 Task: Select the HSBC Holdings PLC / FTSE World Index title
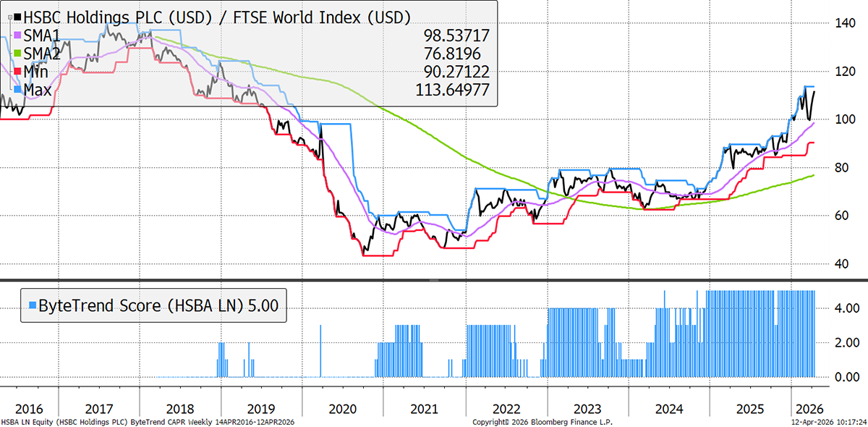218,16
